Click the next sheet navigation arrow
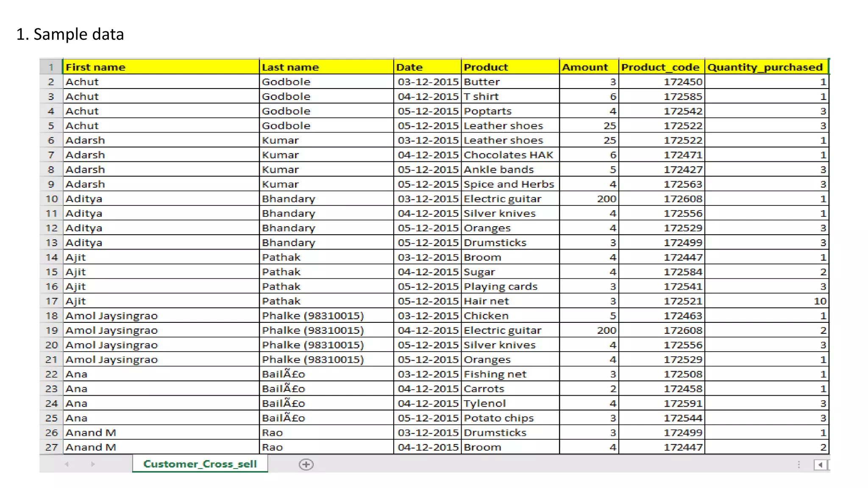868x488 pixels. 93,464
